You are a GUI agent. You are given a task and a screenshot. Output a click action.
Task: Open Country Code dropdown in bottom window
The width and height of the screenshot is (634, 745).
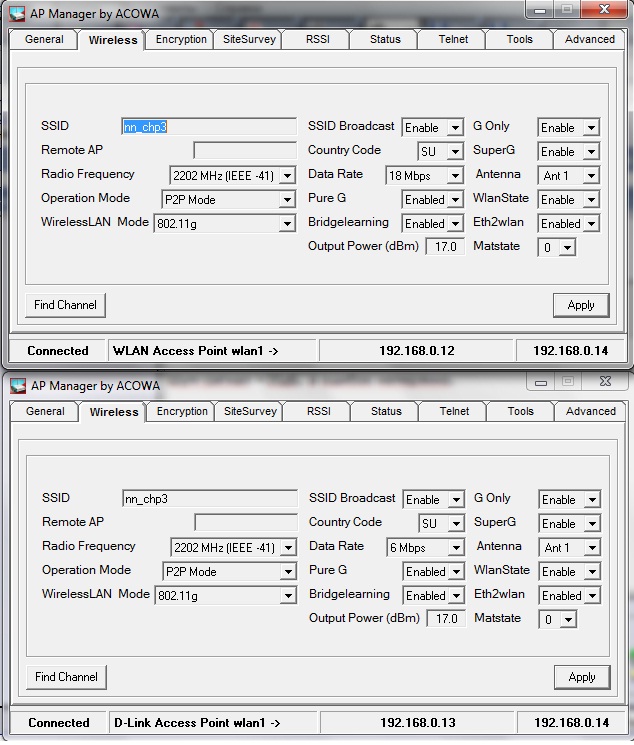442,523
